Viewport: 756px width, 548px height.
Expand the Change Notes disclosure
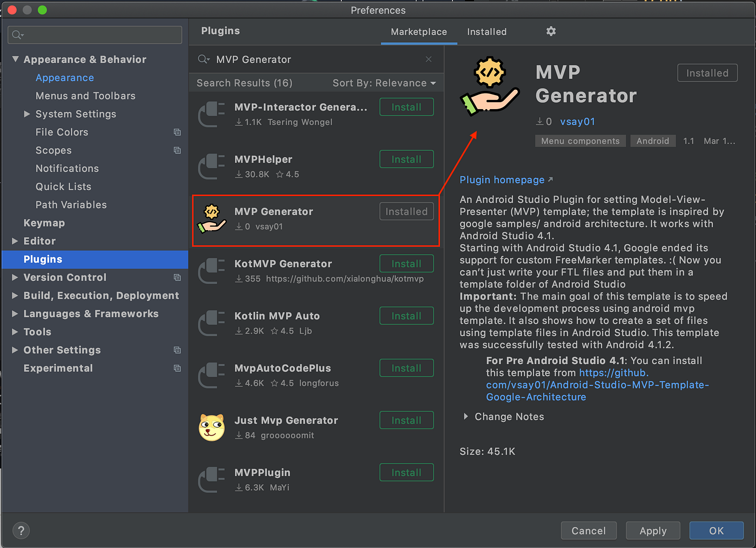coord(465,417)
